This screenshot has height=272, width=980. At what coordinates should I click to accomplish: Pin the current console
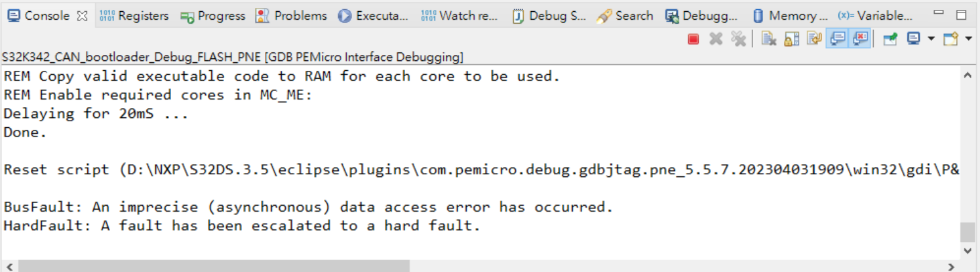pyautogui.click(x=890, y=39)
